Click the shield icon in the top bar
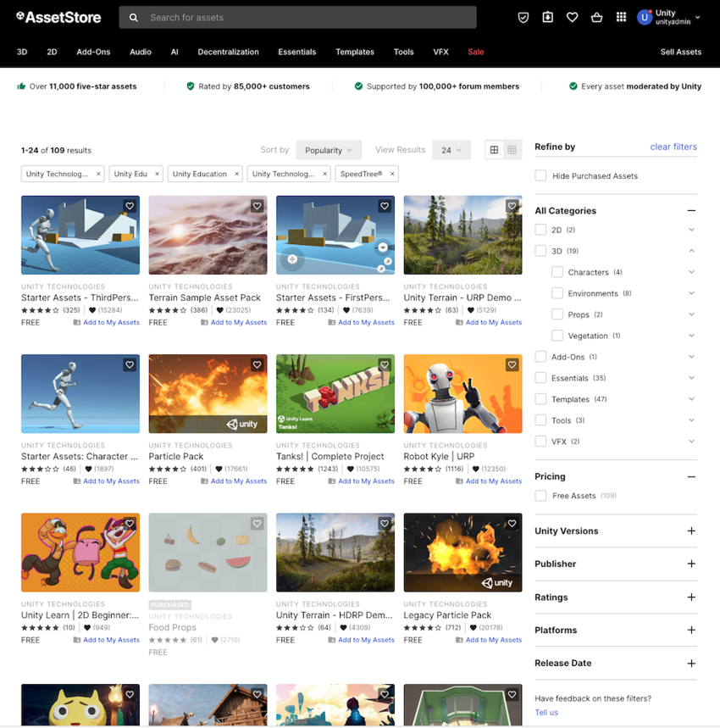Viewport: 720px width, 728px height. 523,17
